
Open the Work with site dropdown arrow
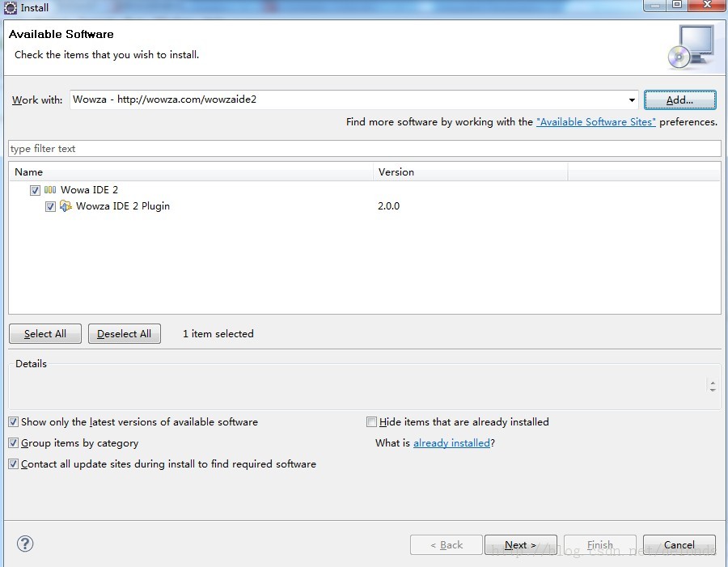coord(632,99)
